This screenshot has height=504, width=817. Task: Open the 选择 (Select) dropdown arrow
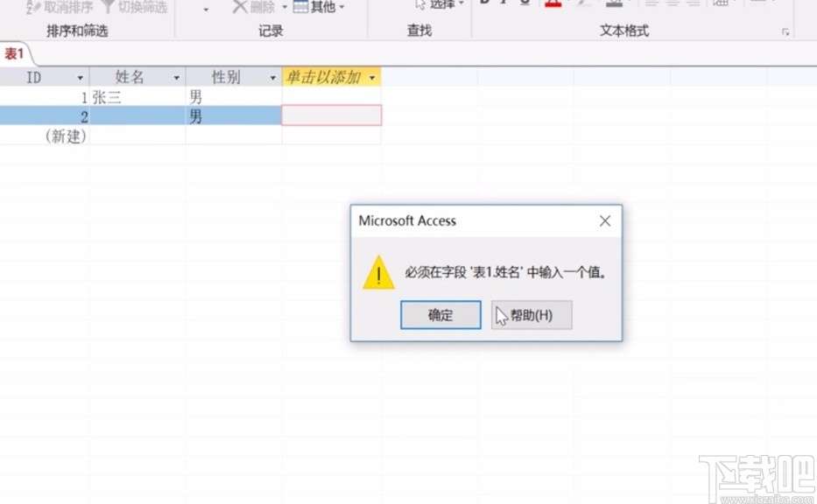tap(462, 3)
